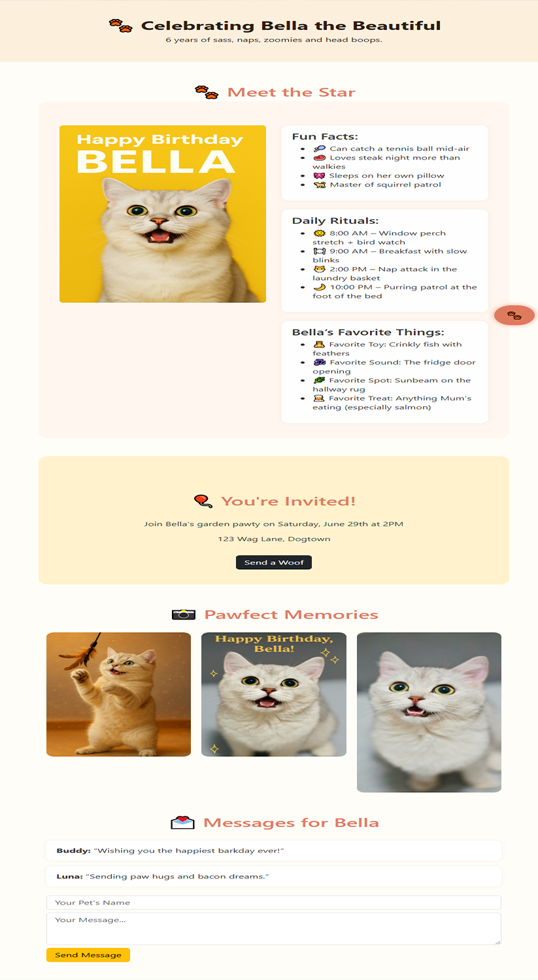This screenshot has height=980, width=538.
Task: Open the Happy Birthday Bella poster image
Action: pyautogui.click(x=163, y=214)
